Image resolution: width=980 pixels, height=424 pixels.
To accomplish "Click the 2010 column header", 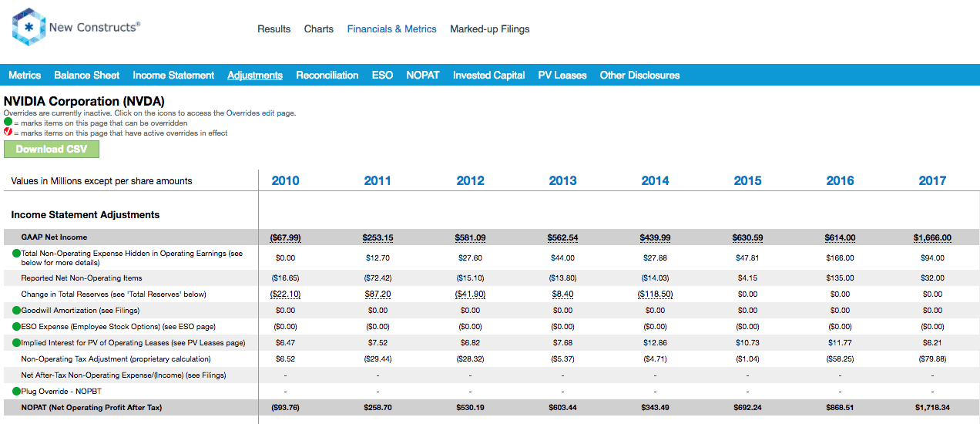I will (285, 181).
